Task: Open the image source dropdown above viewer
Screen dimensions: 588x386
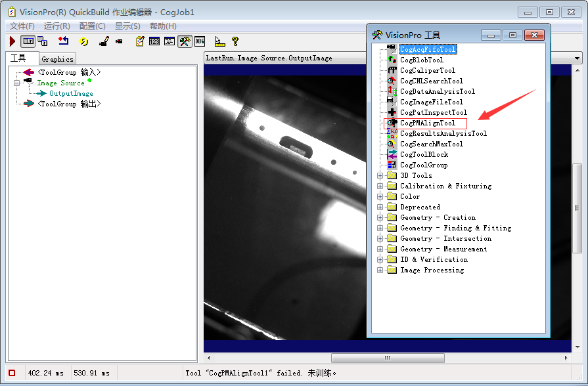Action: coord(577,58)
